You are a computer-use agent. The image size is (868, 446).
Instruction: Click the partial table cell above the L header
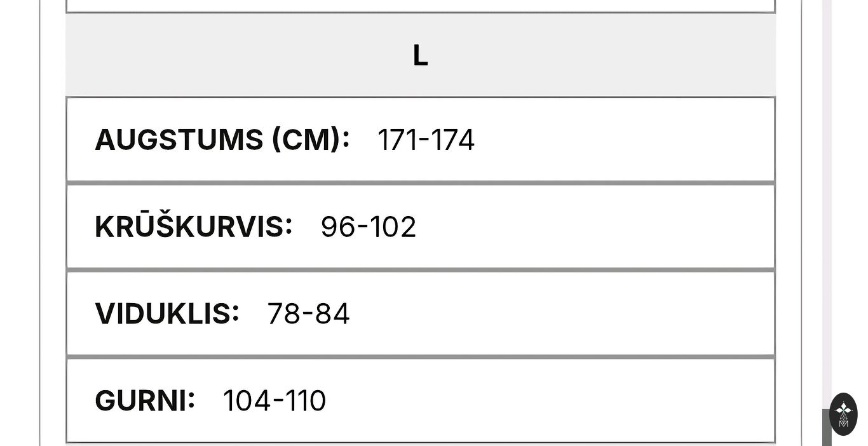pos(420,5)
